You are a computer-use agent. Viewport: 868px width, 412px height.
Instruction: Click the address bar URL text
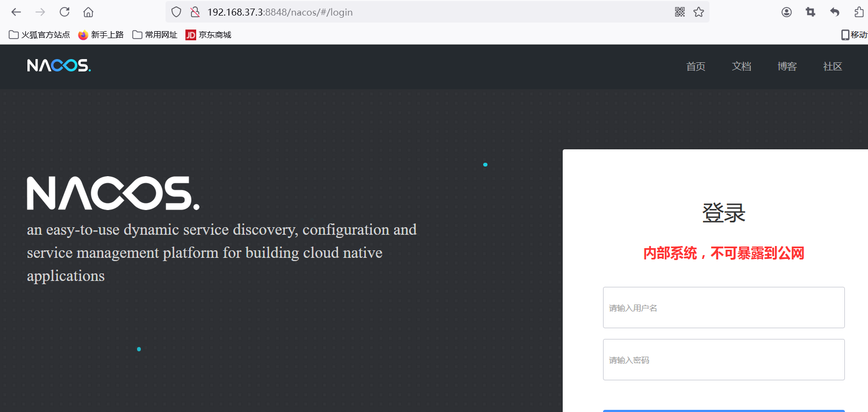tap(280, 12)
